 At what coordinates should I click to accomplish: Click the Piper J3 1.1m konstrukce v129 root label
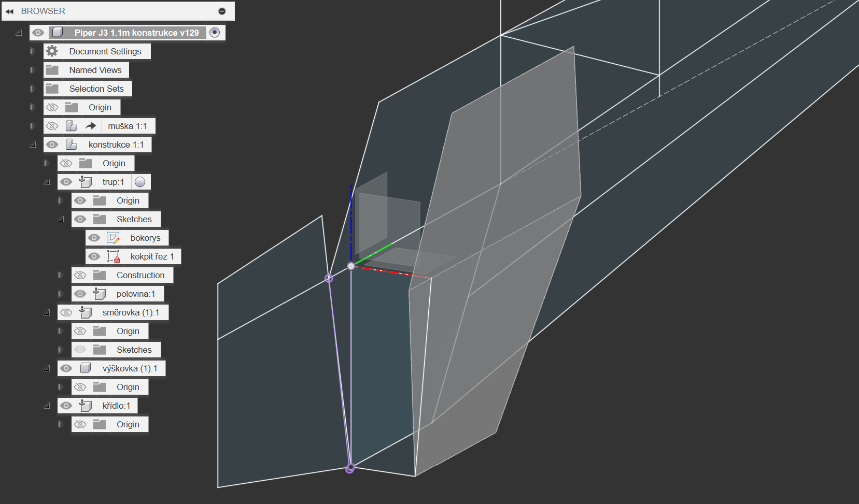pos(136,33)
